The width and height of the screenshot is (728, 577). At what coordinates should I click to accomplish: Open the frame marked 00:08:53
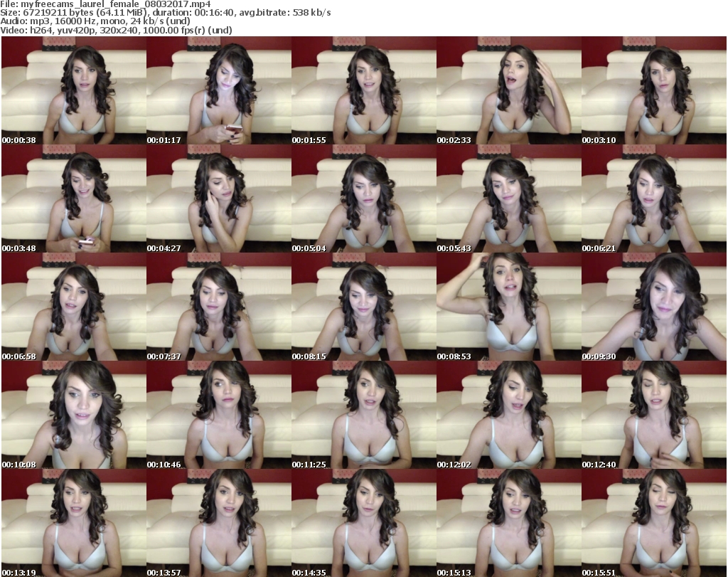509,307
